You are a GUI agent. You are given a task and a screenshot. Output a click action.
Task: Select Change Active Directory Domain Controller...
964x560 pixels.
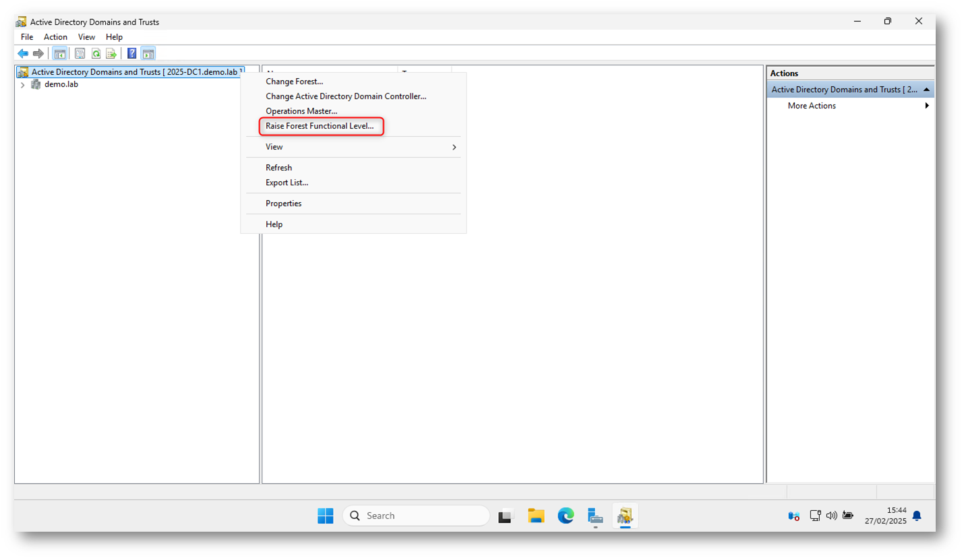coord(353,96)
